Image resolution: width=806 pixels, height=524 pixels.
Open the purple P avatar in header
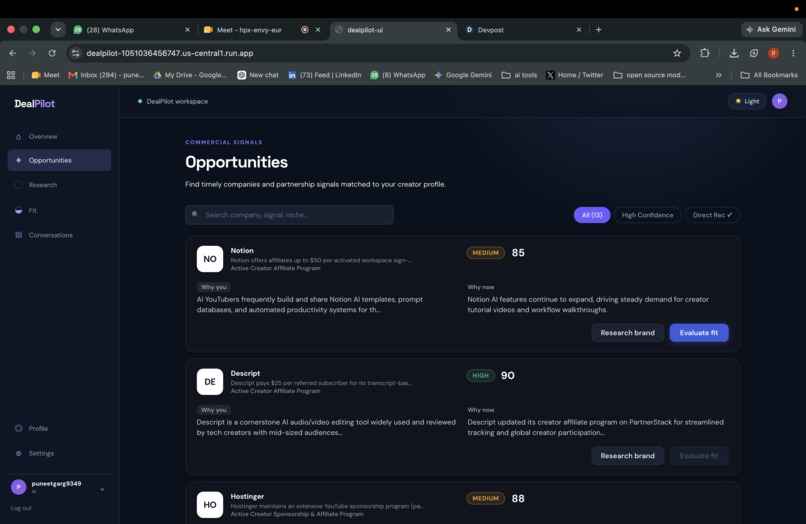coord(779,101)
